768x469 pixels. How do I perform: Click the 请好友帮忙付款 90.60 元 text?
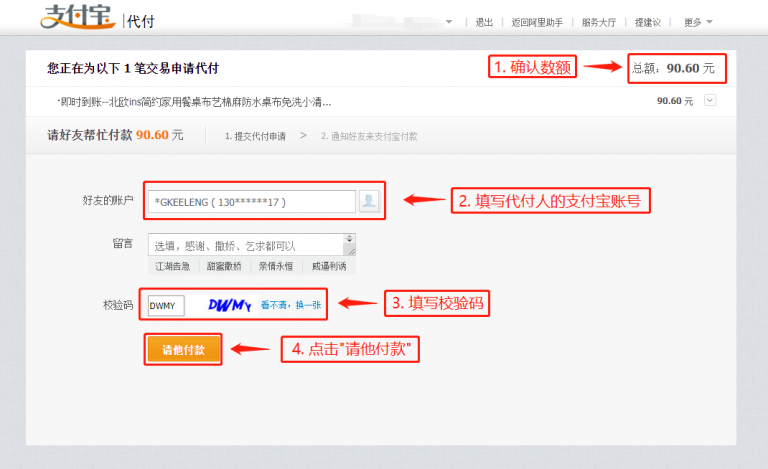click(x=115, y=135)
